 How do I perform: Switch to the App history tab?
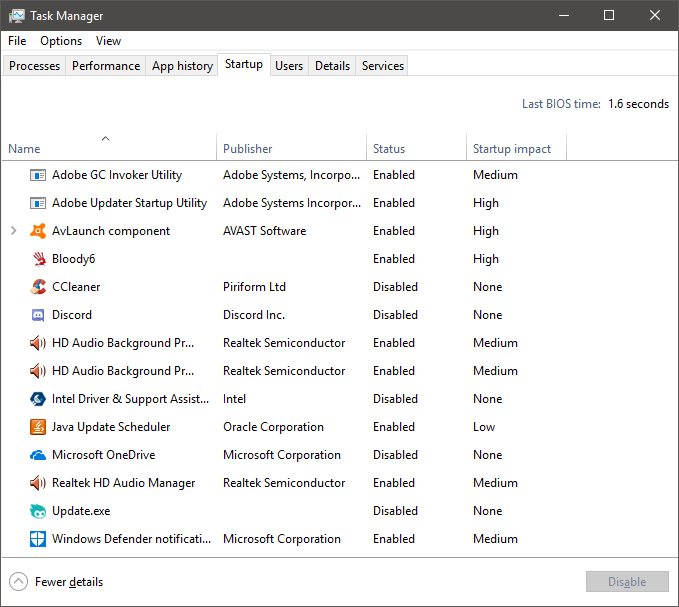[182, 66]
